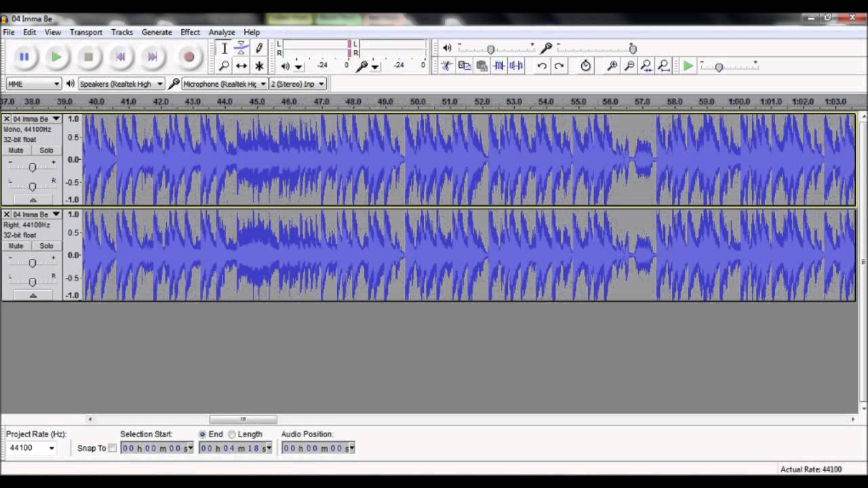Mute the bottom Right track

(16, 246)
